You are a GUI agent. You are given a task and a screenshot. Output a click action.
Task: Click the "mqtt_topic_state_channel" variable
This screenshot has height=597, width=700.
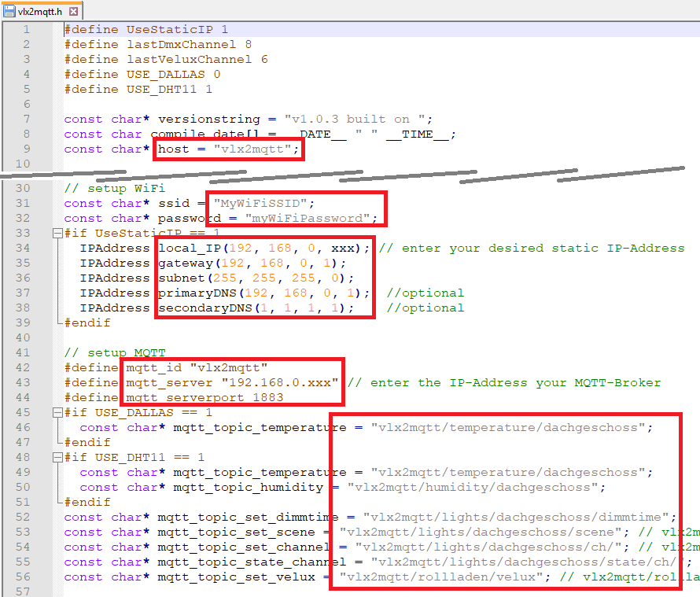[x=252, y=562]
